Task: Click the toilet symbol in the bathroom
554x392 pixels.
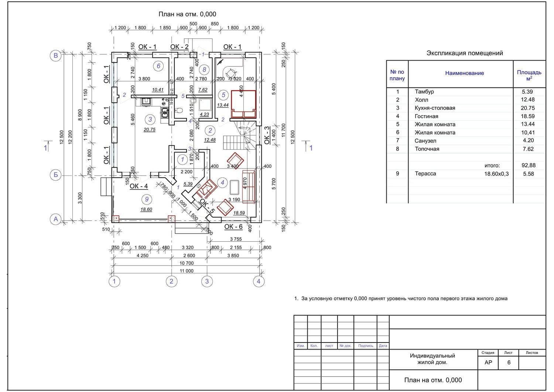Action: pos(179,110)
